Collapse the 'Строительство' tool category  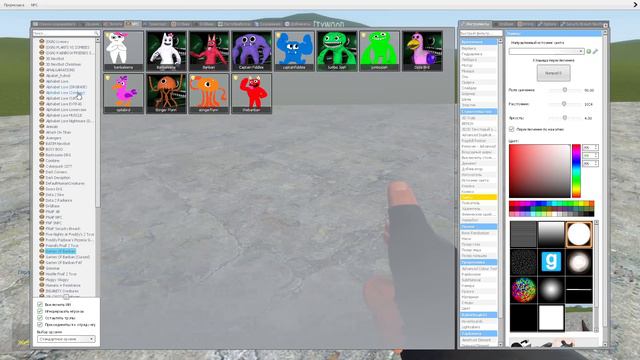478,111
